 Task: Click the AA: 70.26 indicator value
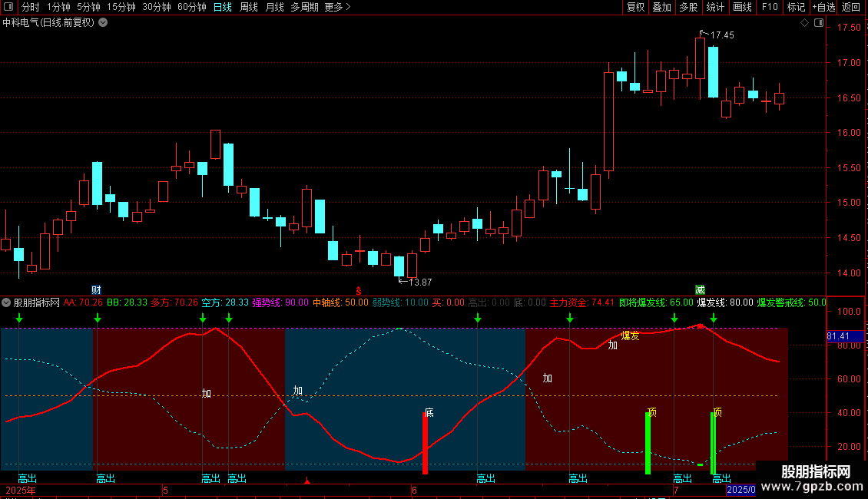tap(83, 302)
